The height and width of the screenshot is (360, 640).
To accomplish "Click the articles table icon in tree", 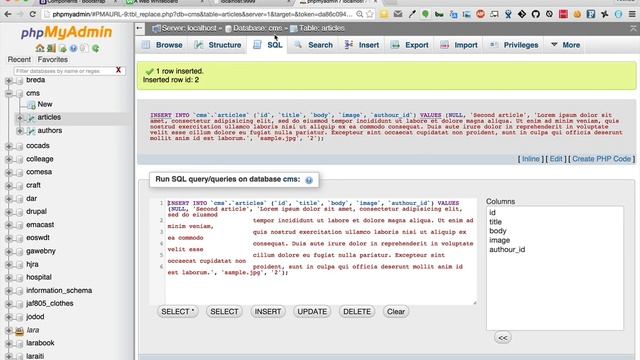I will point(31,118).
